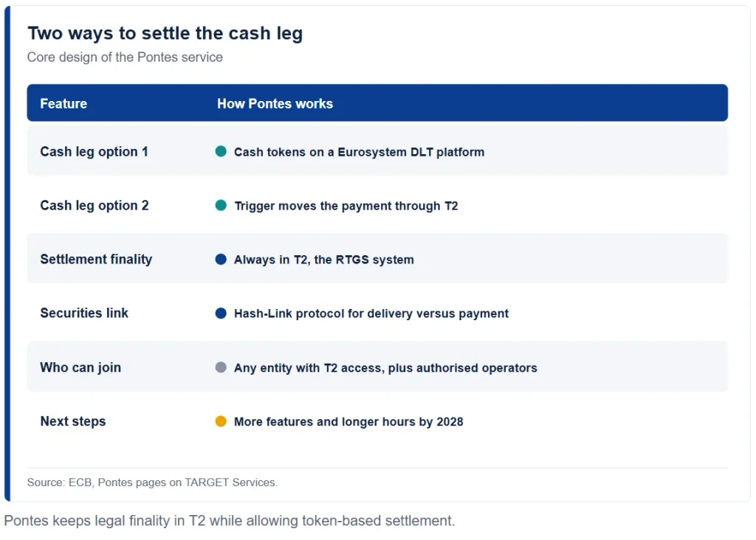Image resolution: width=756 pixels, height=540 pixels.
Task: Click the title Two ways to settle
Action: coord(165,34)
